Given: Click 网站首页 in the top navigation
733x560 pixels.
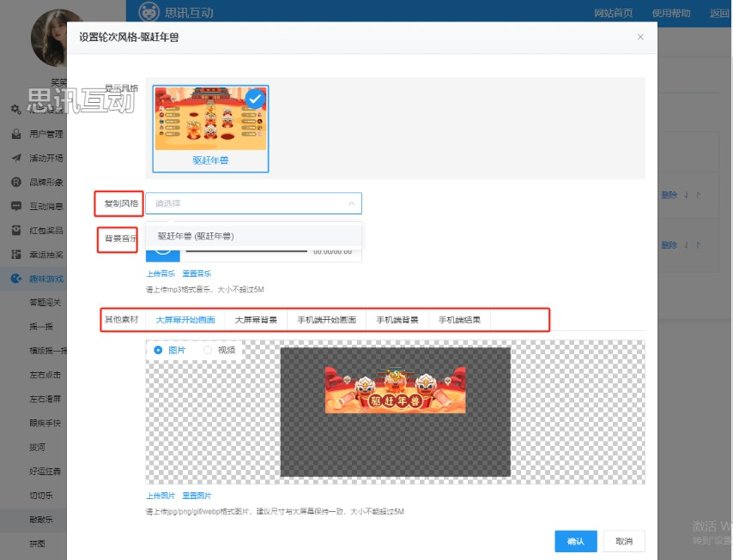Looking at the screenshot, I should coord(614,13).
